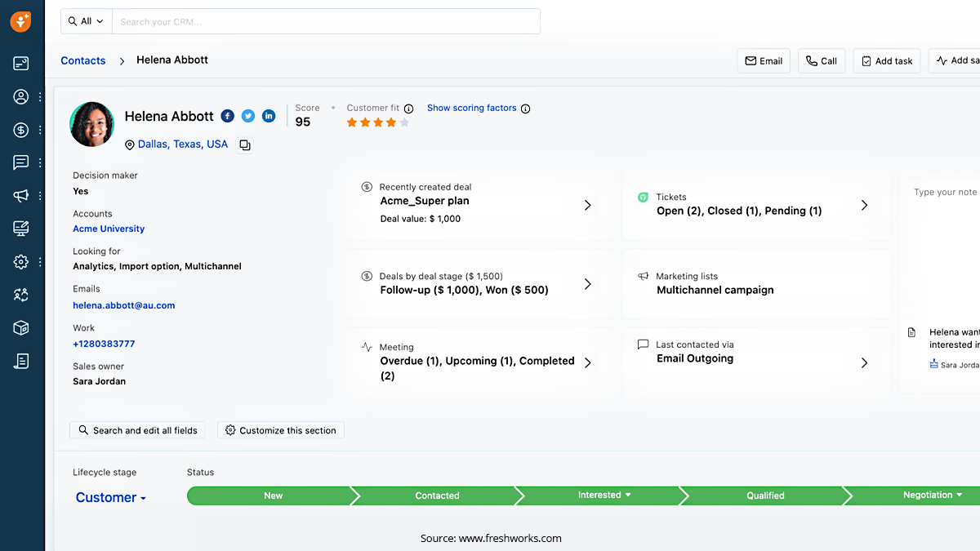Screen dimensions: 980x551
Task: Open the Dallas, Texas, USA location link
Action: [x=183, y=144]
